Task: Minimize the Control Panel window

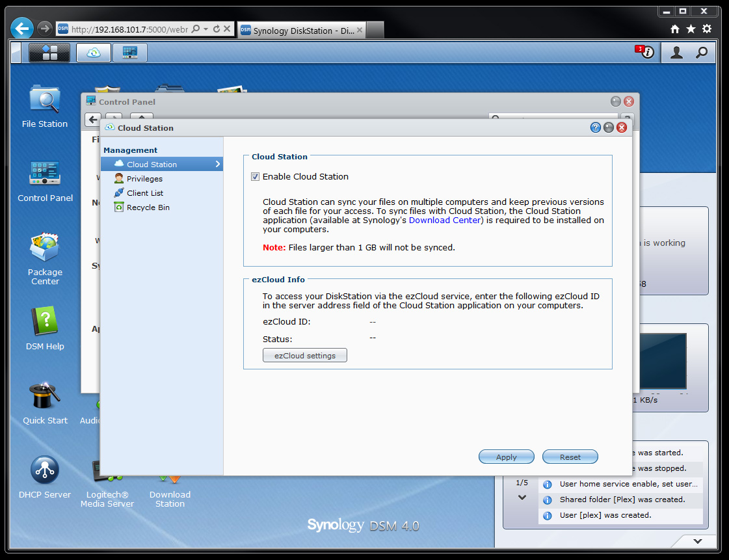Action: click(616, 101)
